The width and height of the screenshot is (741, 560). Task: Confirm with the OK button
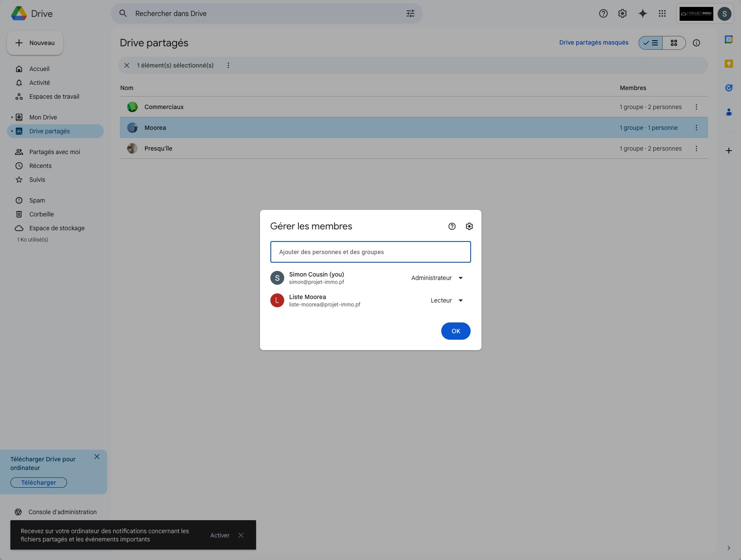point(456,331)
